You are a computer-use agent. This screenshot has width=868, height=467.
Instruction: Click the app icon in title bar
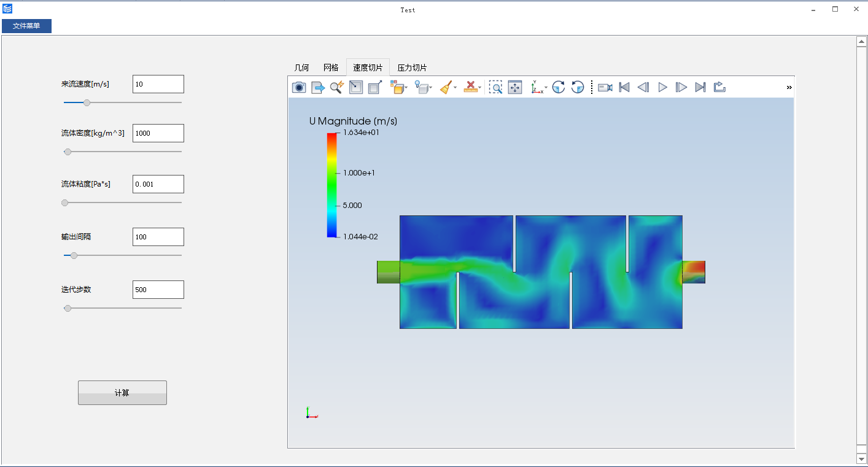[x=7, y=9]
